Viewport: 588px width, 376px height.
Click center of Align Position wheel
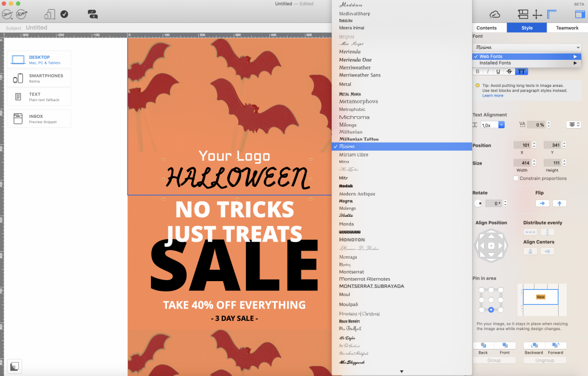point(491,246)
